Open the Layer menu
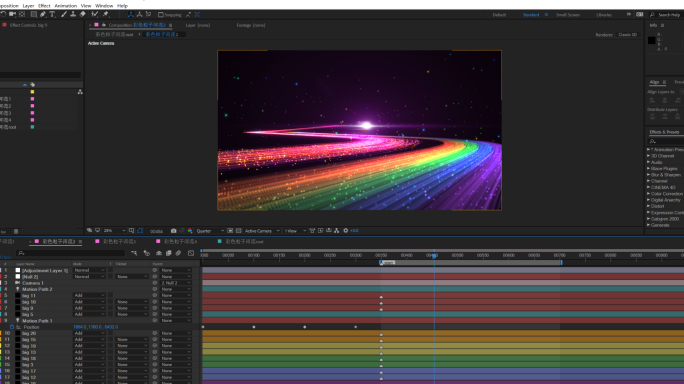This screenshot has height=384, width=684. click(28, 6)
